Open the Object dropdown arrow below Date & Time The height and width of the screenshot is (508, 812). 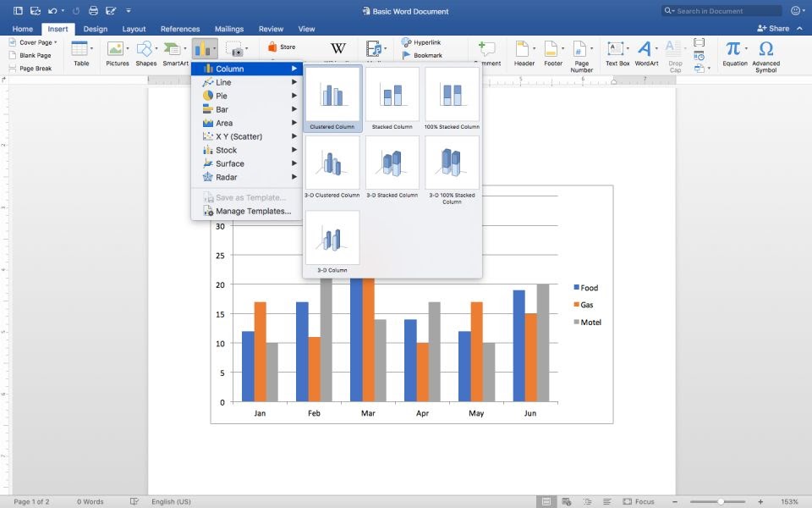[709, 69]
